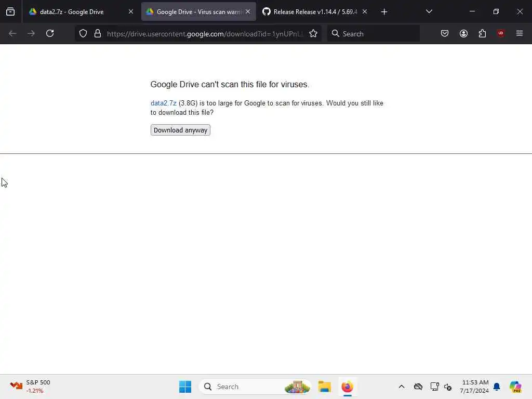The height and width of the screenshot is (399, 532).
Task: Close the GitHub Release tab
Action: (x=365, y=12)
